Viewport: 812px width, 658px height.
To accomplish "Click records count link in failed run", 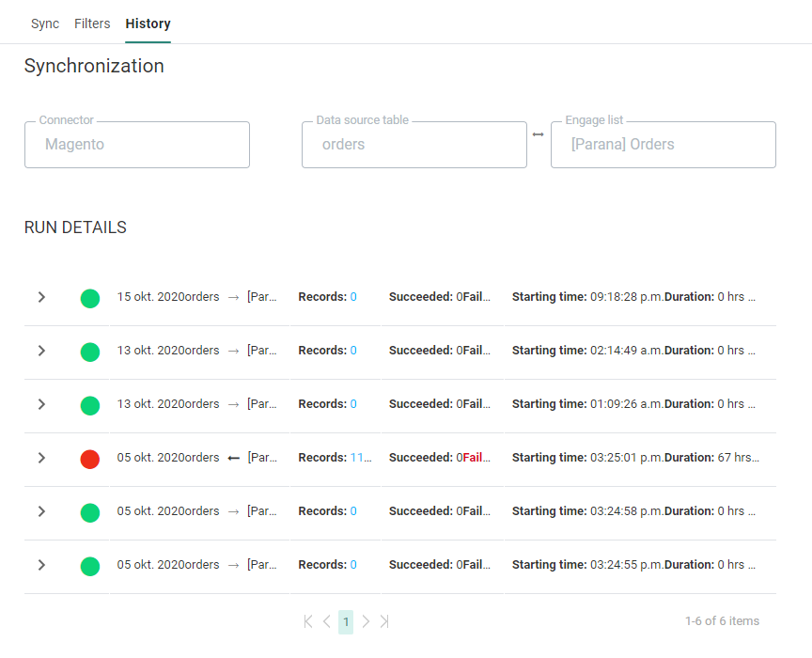I will (x=361, y=458).
